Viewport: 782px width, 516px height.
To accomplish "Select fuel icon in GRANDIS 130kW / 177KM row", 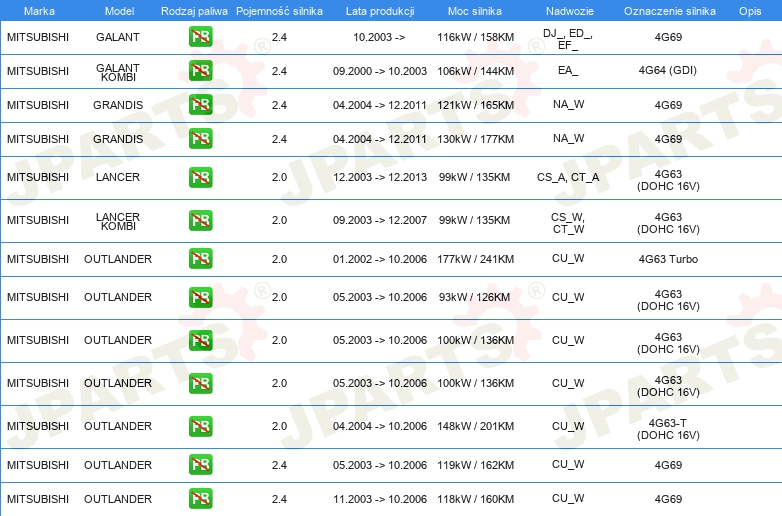I will [200, 139].
